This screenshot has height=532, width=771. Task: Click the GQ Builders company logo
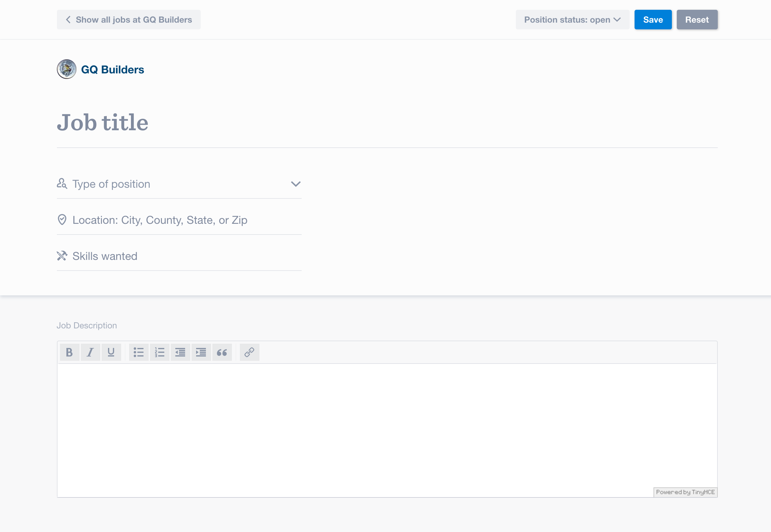click(x=67, y=69)
